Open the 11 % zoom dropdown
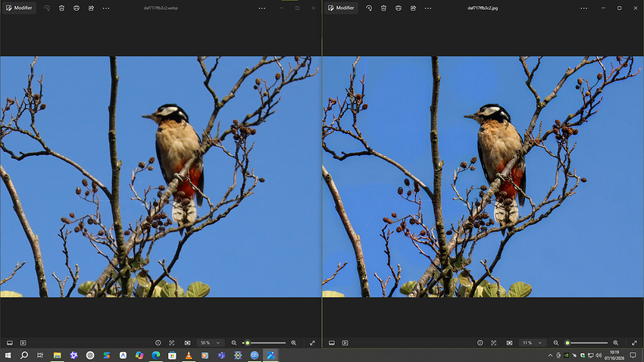Image resolution: width=644 pixels, height=362 pixels. [533, 343]
